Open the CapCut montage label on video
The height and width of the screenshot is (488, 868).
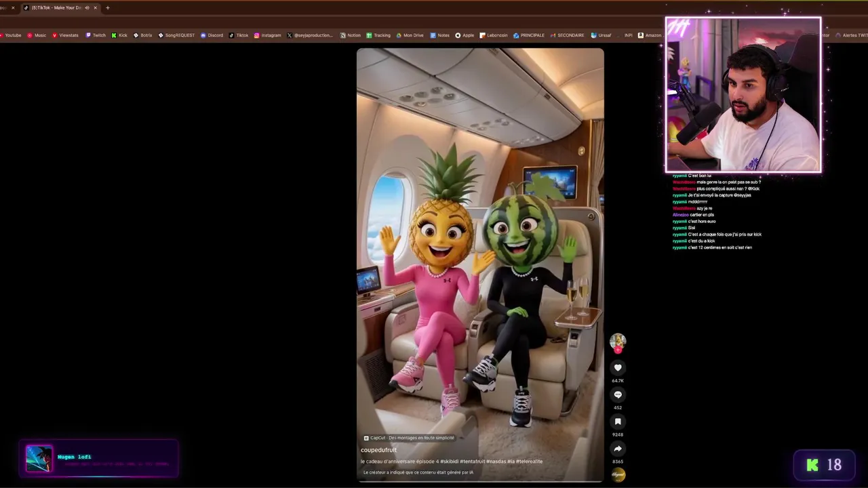[409, 438]
